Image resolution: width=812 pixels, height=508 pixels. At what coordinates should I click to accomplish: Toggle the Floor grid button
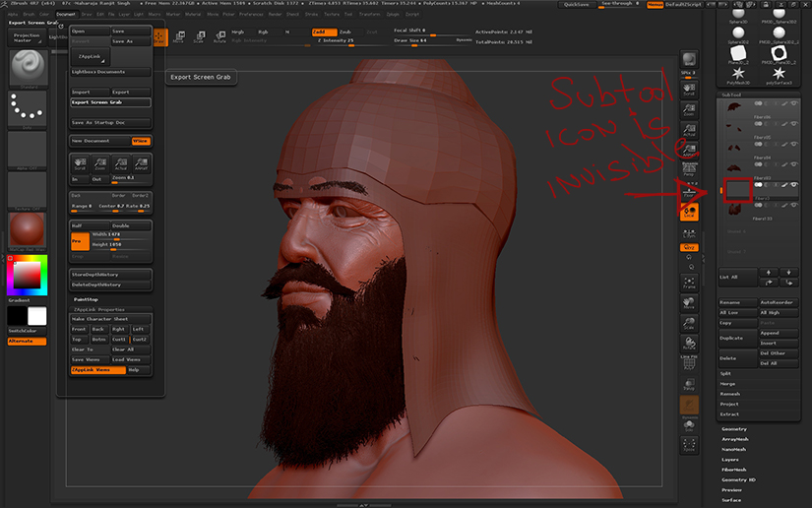tap(689, 191)
